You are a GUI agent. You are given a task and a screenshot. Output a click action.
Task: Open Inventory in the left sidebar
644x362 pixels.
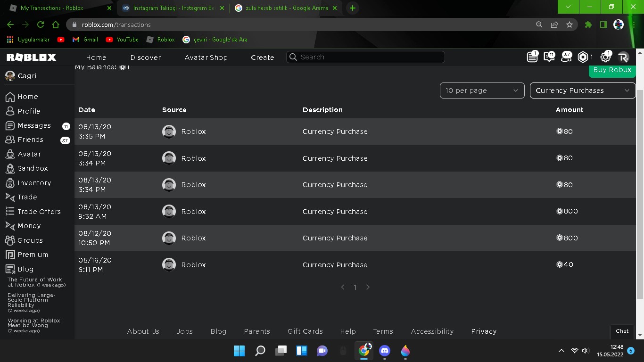pyautogui.click(x=28, y=183)
